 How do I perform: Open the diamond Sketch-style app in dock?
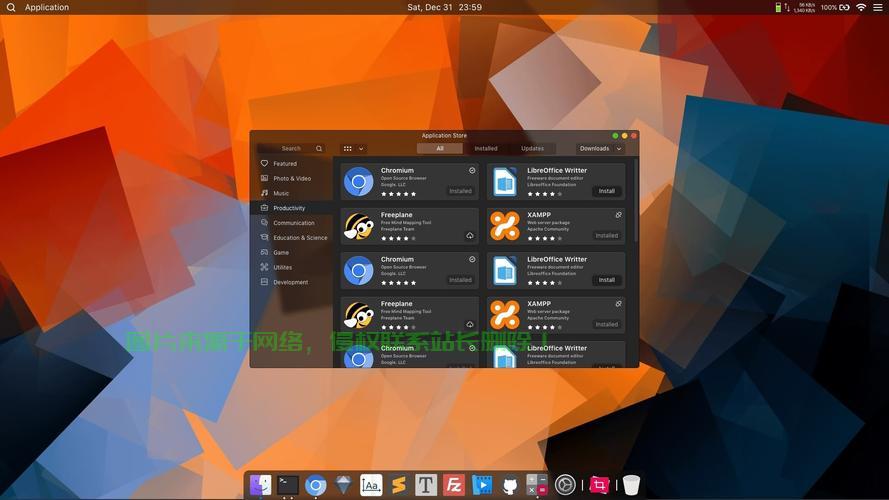(343, 485)
